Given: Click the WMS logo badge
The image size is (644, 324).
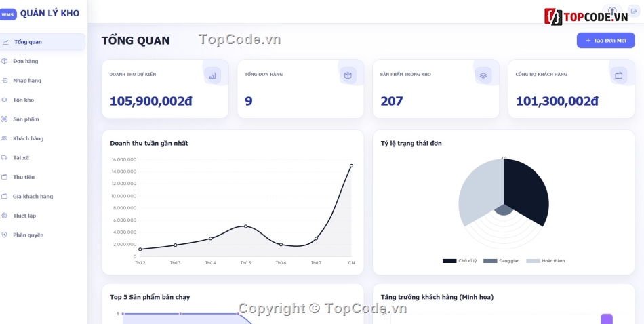Looking at the screenshot, I should [x=7, y=14].
